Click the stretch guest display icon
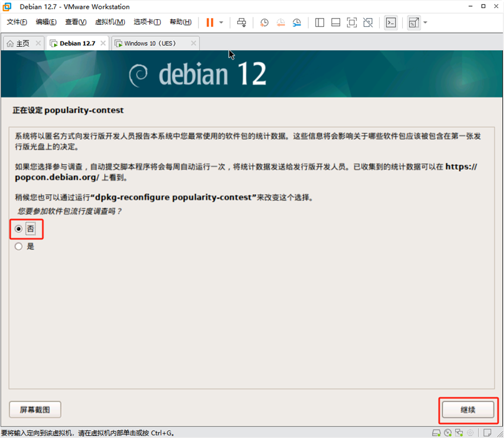Image resolution: width=504 pixels, height=438 pixels. point(413,22)
